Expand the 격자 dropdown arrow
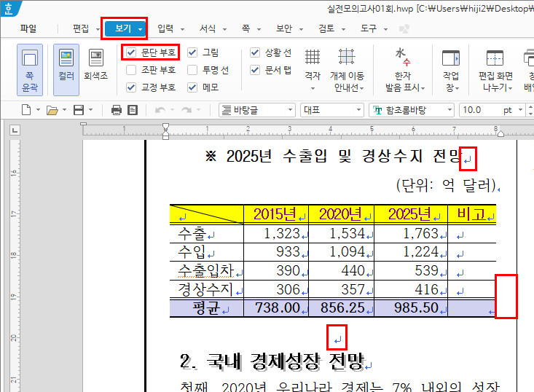The height and width of the screenshot is (392, 534). click(313, 89)
